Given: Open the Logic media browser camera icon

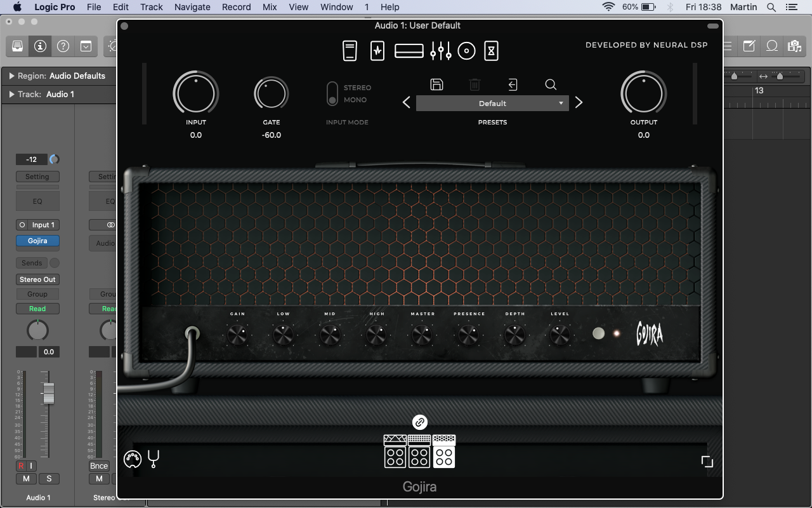Looking at the screenshot, I should click(794, 46).
